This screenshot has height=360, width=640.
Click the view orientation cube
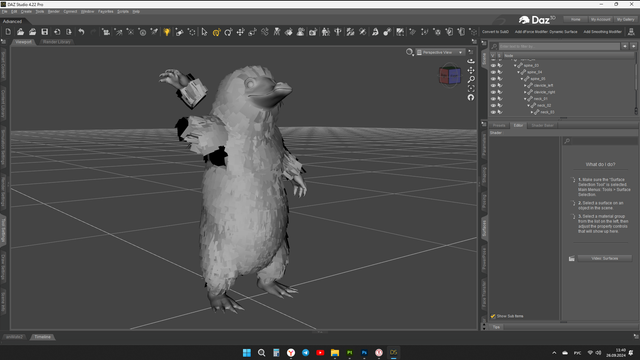click(x=450, y=75)
